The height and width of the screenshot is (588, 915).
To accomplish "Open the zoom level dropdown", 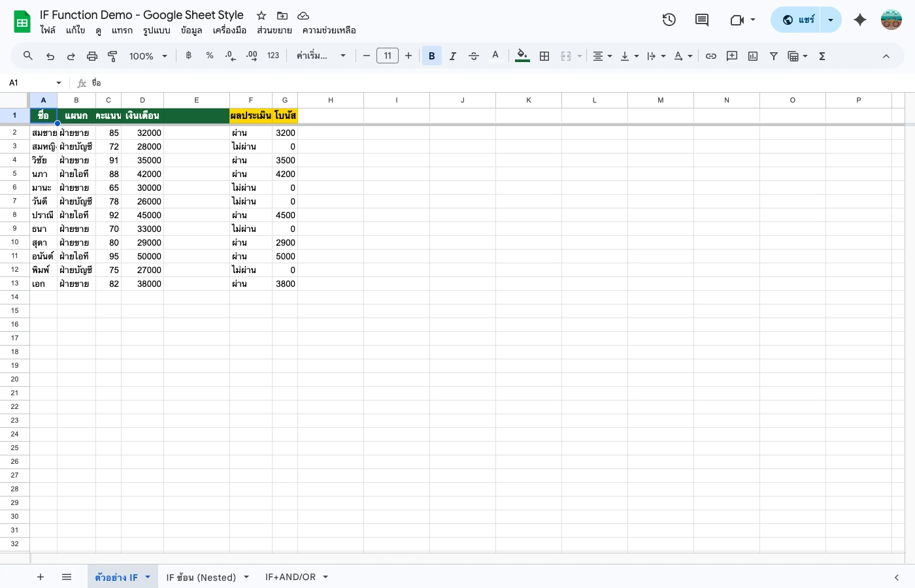I will coord(148,56).
